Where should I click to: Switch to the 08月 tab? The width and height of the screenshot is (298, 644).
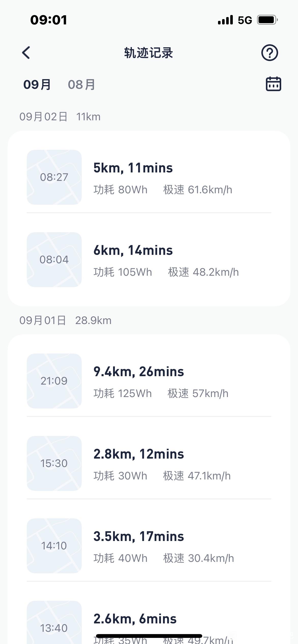82,85
